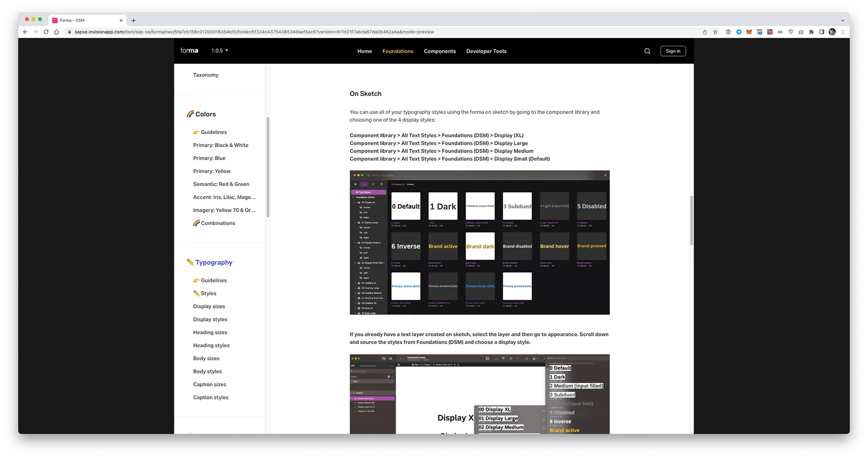Reload the page with browser refresh icon

click(46, 32)
